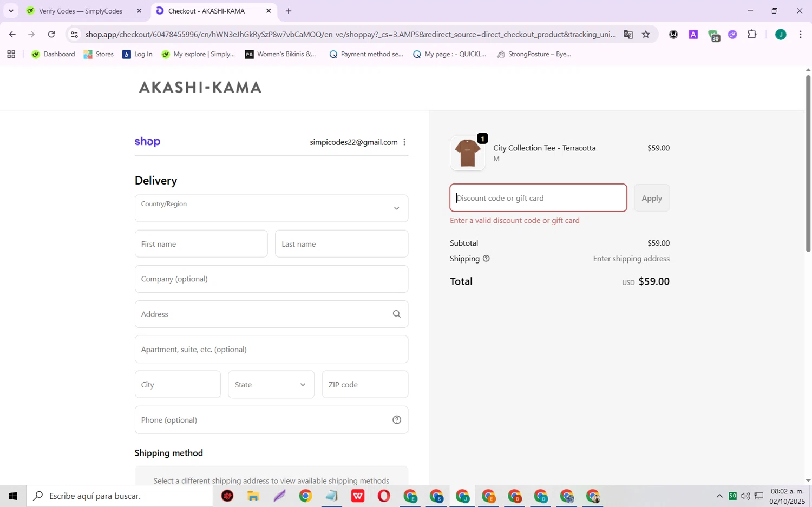Viewport: 812px width, 507px height.
Task: Open the purple A extension
Action: point(693,35)
